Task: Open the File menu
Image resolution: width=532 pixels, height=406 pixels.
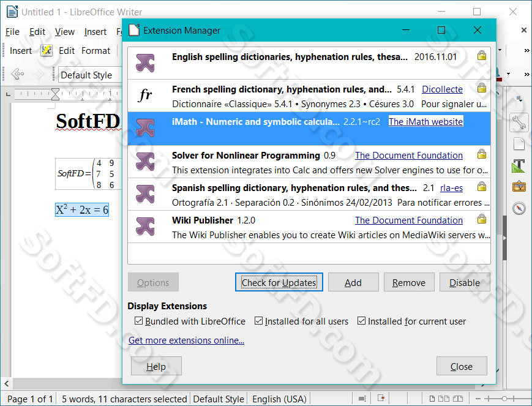Action: (x=12, y=32)
